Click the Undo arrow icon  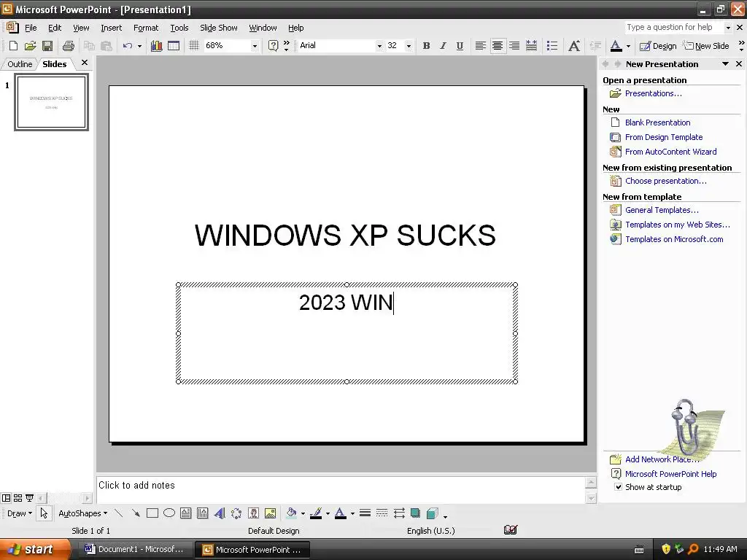[127, 46]
